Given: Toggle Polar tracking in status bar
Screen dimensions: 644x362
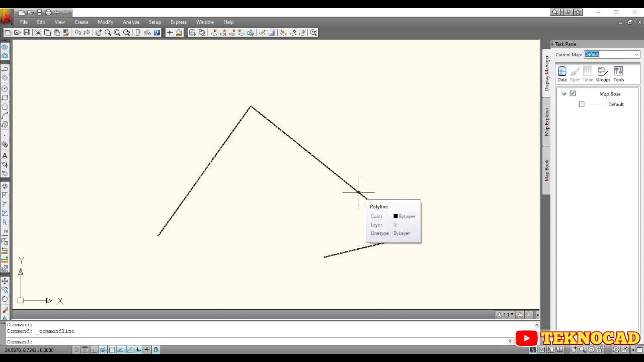Looking at the screenshot, I should (x=103, y=350).
